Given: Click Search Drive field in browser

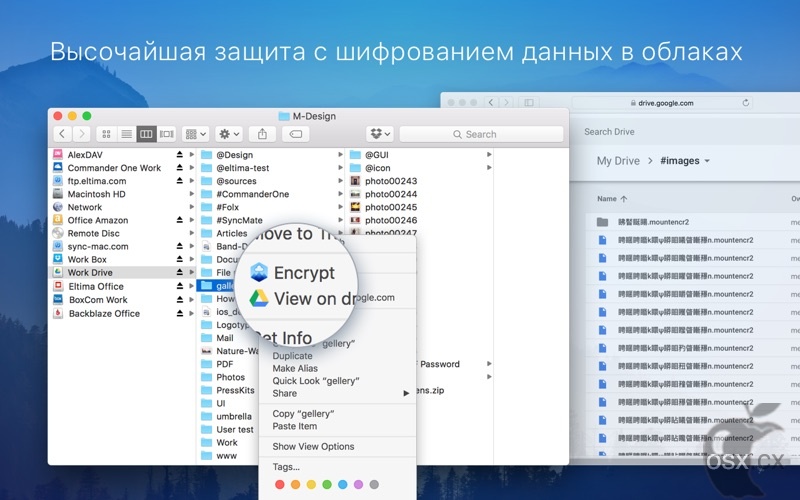Looking at the screenshot, I should [x=609, y=132].
